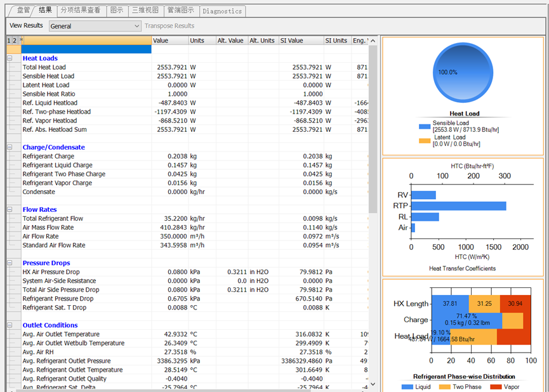The height and width of the screenshot is (392, 549).
Task: Switch to the 盘管 tab
Action: (23, 10)
